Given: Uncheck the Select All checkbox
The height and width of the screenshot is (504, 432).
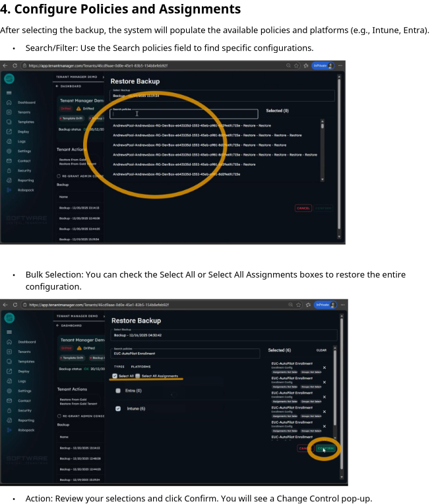Looking at the screenshot, I should point(115,376).
